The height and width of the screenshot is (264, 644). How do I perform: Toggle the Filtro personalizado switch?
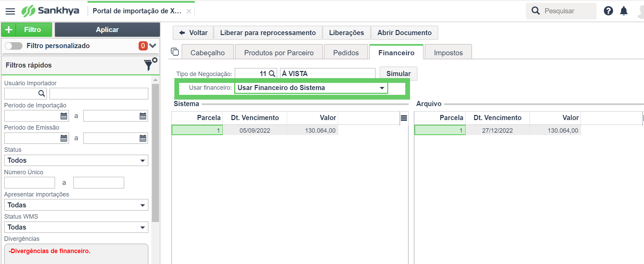14,46
